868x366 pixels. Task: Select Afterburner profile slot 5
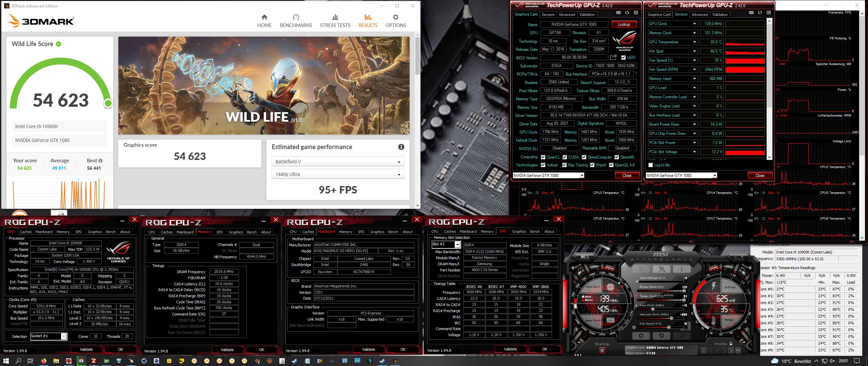731,350
